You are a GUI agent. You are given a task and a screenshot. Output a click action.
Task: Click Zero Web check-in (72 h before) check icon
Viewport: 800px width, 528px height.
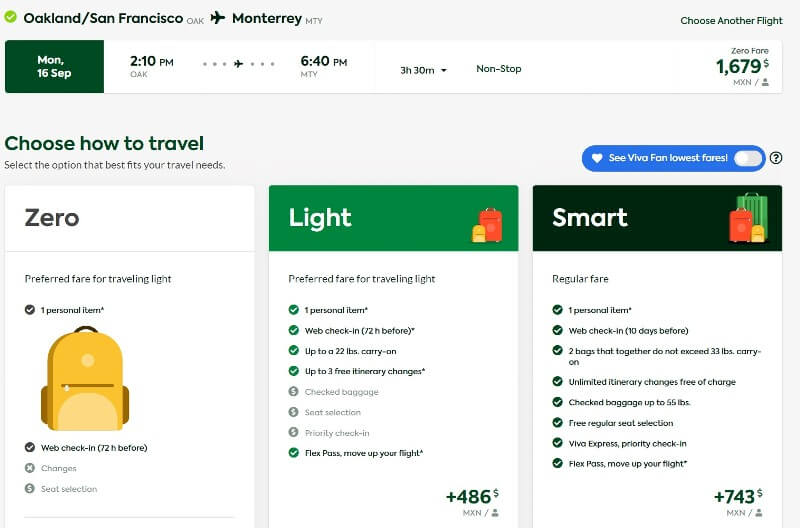[30, 447]
